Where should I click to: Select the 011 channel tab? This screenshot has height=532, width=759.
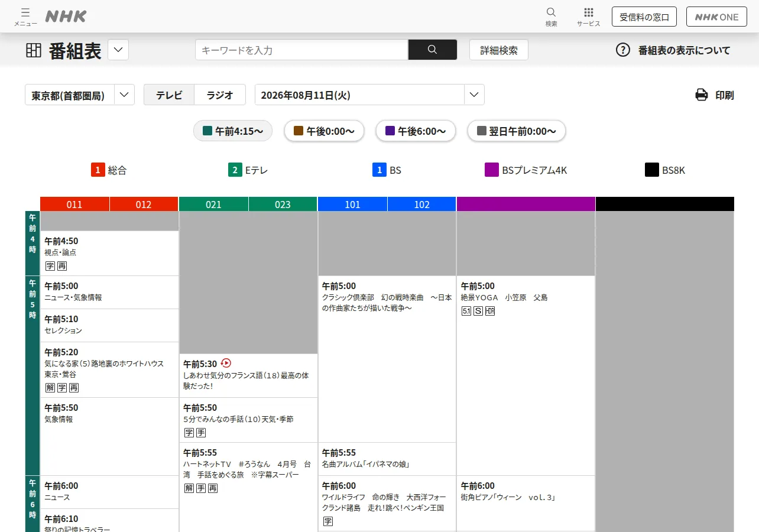[x=74, y=204]
